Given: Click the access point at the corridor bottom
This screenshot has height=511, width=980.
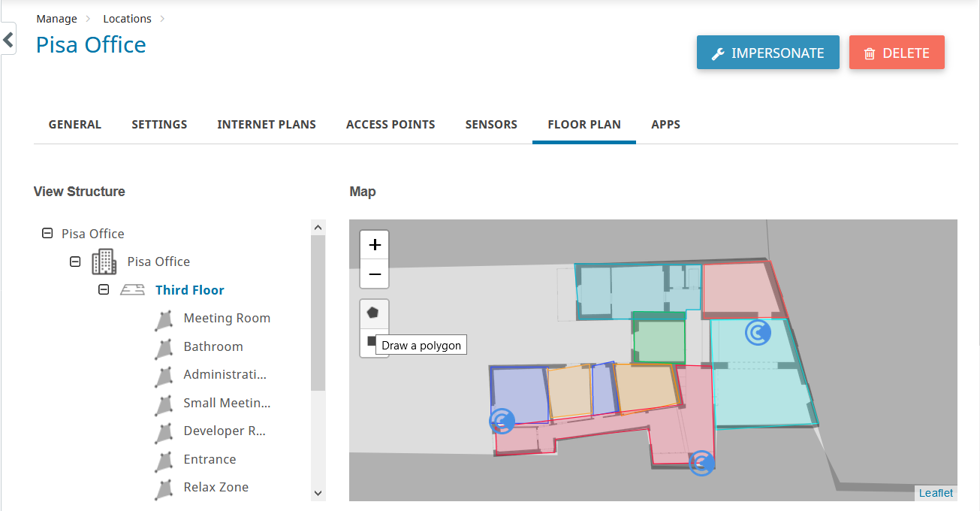Looking at the screenshot, I should coord(702,462).
